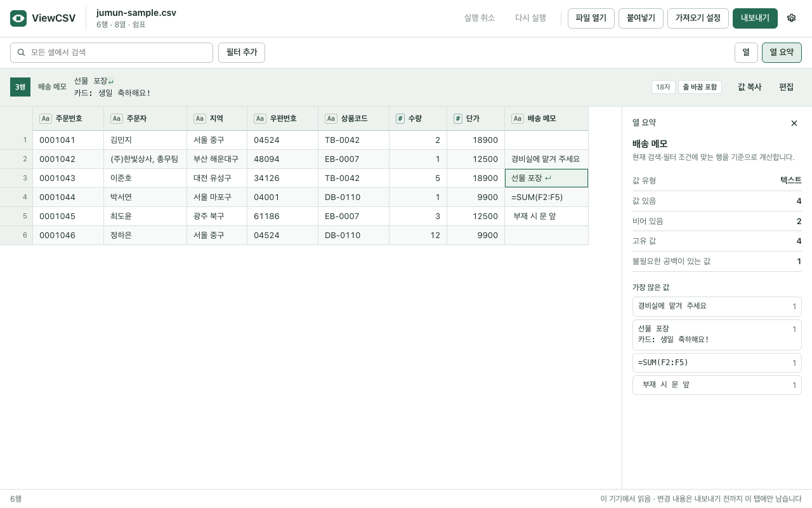Click the 6행 status bar count
This screenshot has height=508, width=812.
16,498
